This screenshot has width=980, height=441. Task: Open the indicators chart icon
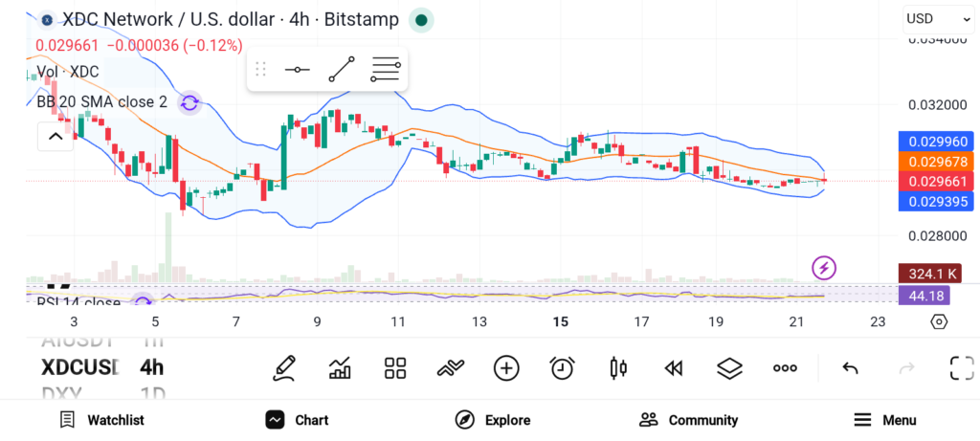[340, 368]
